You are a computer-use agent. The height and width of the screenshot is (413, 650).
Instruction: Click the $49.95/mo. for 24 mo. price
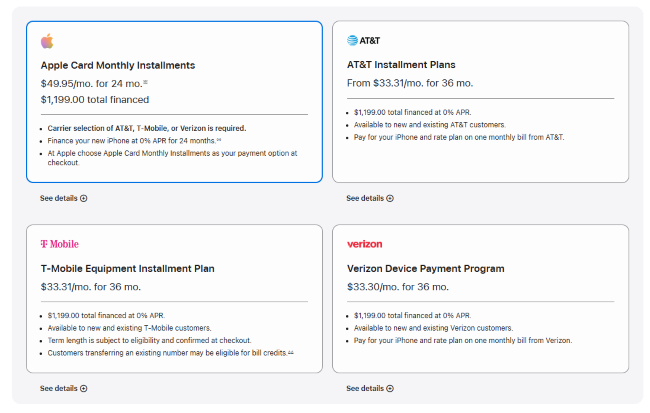coord(94,83)
